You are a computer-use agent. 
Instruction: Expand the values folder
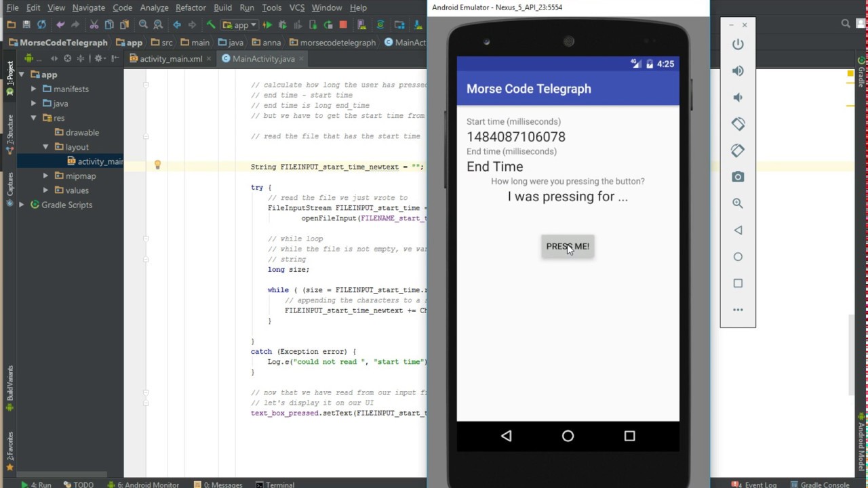(45, 190)
